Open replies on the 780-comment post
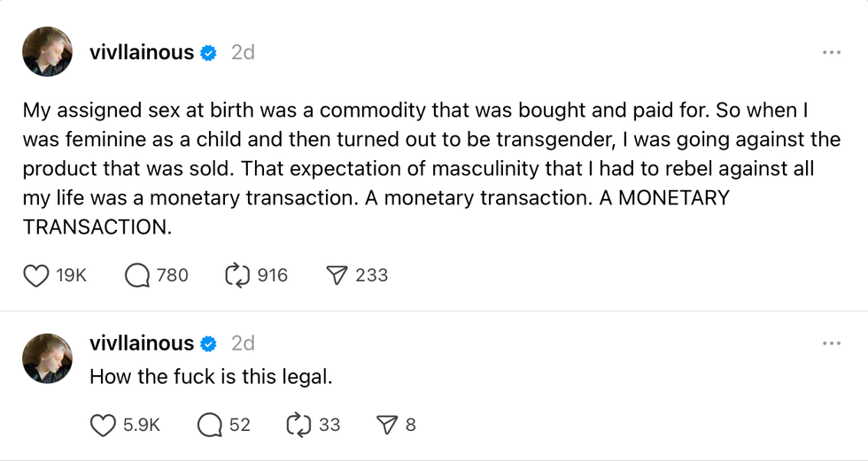 (x=137, y=275)
